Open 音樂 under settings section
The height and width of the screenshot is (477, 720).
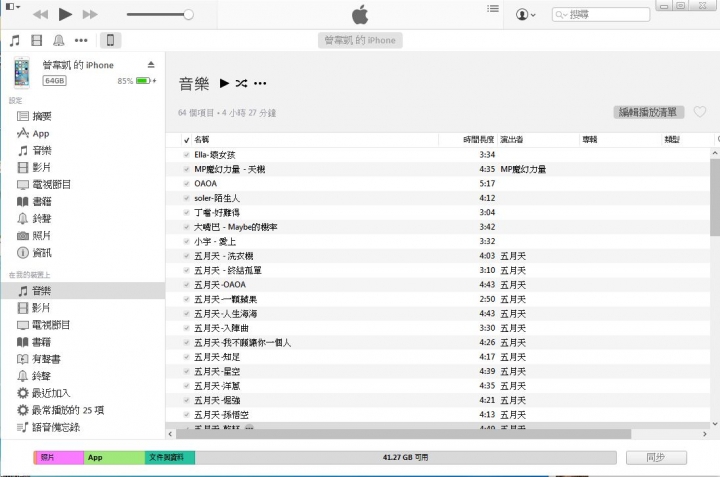click(34, 151)
